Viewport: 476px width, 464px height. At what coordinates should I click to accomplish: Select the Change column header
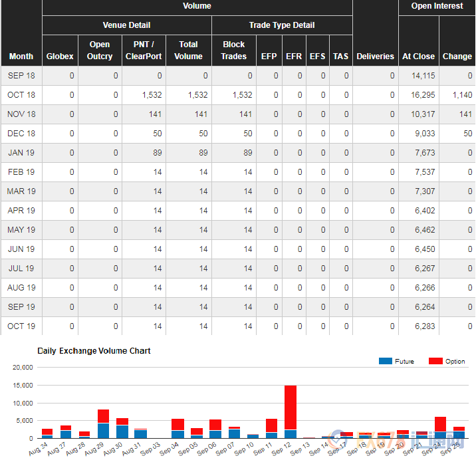(457, 57)
